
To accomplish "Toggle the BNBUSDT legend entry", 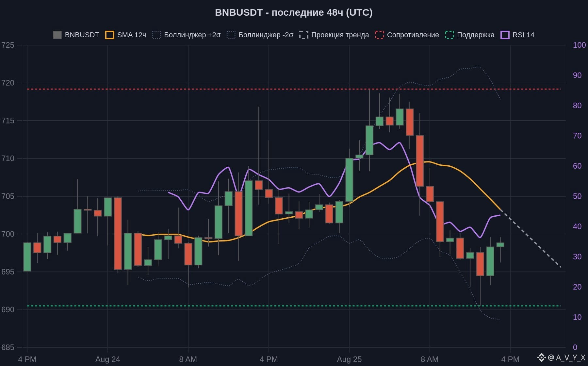I will coord(76,35).
